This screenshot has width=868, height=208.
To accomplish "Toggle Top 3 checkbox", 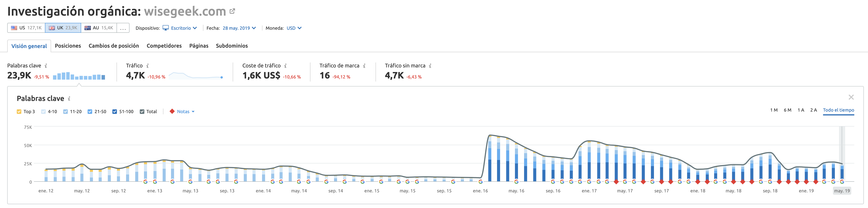I will (x=19, y=112).
